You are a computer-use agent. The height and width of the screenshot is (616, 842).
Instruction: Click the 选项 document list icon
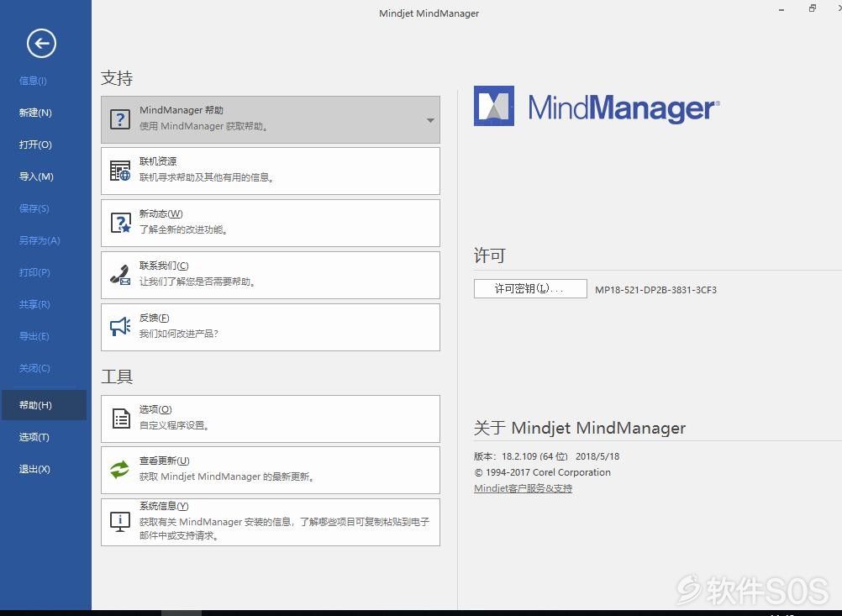(x=121, y=419)
